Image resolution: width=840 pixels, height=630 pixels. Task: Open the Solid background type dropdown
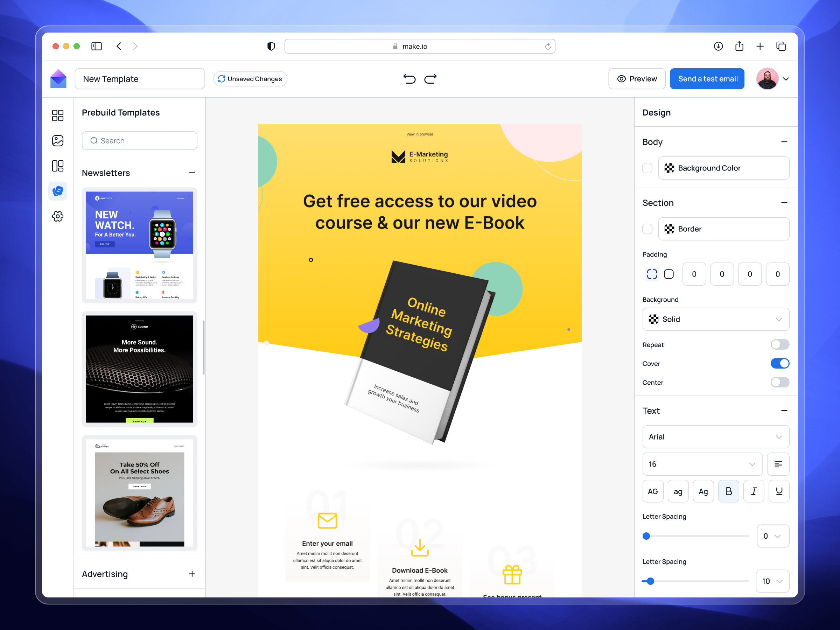point(715,319)
